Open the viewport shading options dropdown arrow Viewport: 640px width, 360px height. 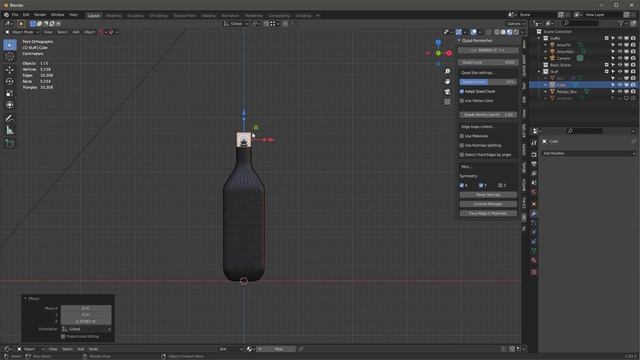pos(522,32)
